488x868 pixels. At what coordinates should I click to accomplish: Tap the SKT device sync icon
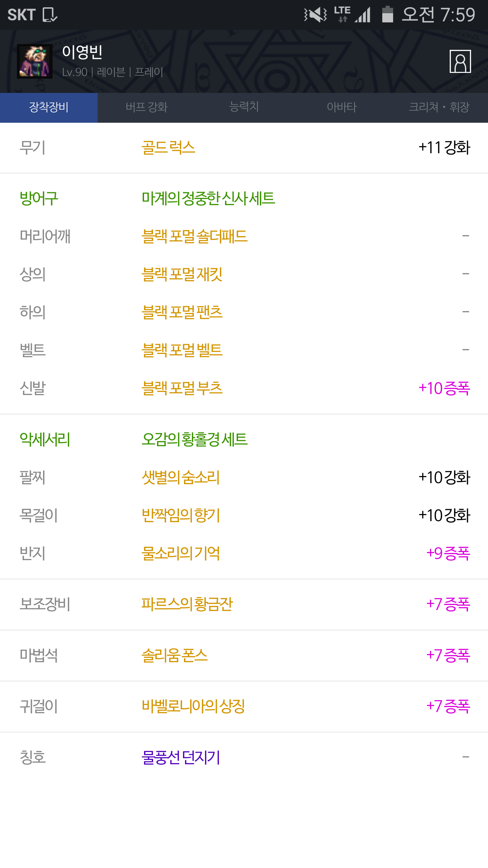pyautogui.click(x=49, y=15)
